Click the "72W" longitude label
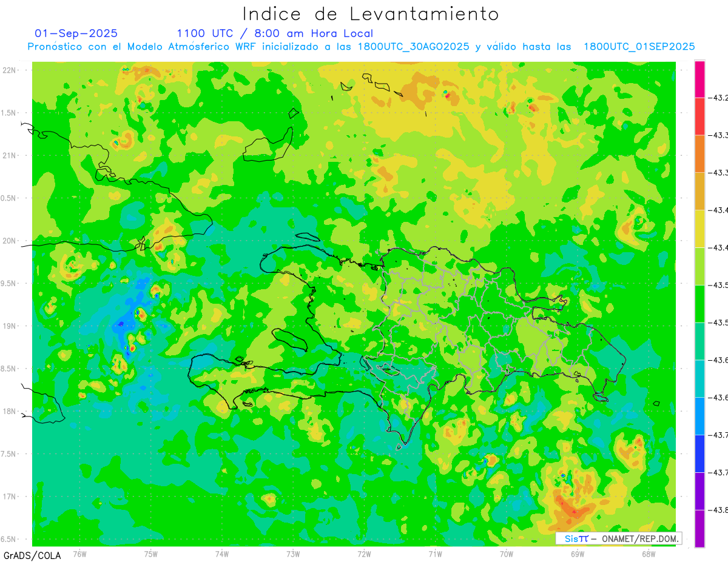 pos(364,554)
